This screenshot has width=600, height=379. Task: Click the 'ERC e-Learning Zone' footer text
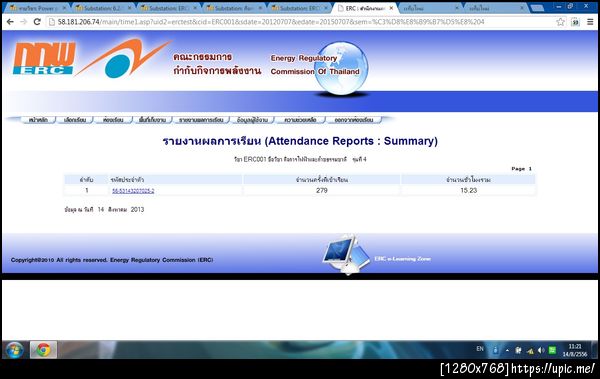(x=403, y=259)
